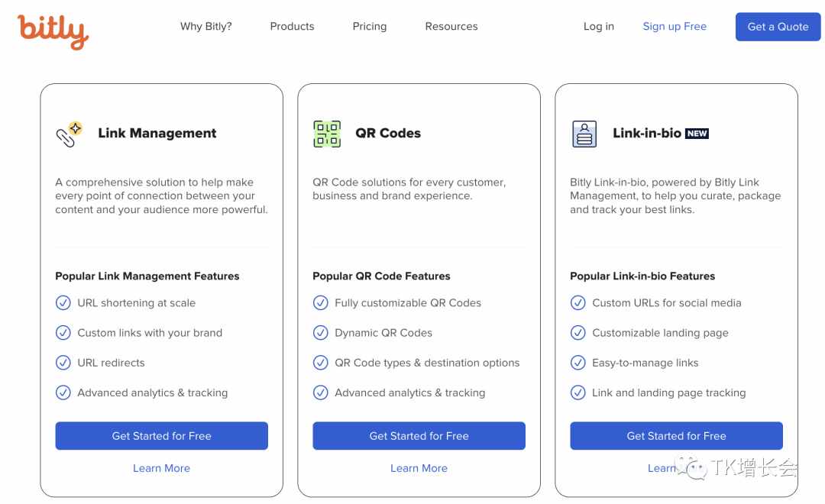Screen dimensions: 825x504
Task: Click checkmark next to Customizable landing page
Action: coord(577,333)
